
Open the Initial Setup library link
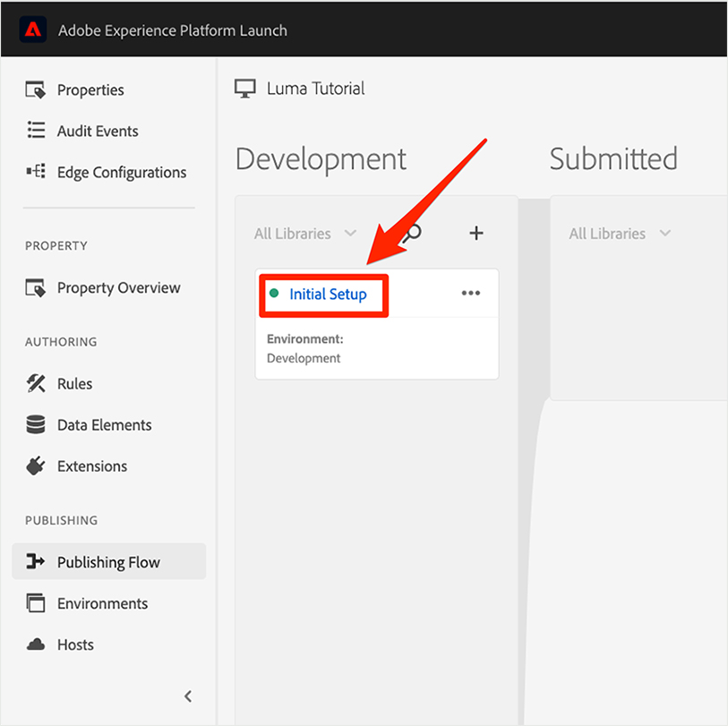(328, 294)
